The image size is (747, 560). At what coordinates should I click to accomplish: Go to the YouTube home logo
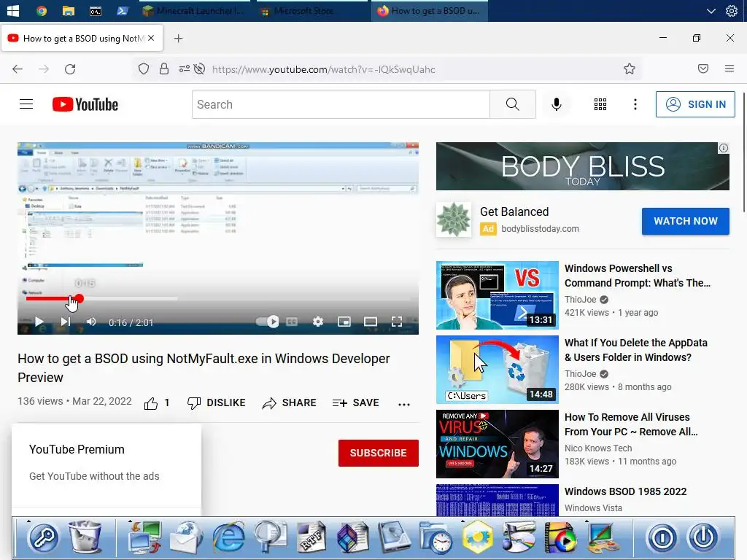pos(85,104)
